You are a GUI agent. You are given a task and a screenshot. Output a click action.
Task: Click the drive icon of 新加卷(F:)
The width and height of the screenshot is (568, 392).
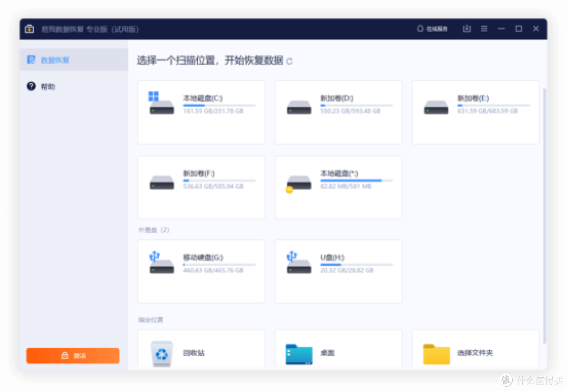(161, 183)
